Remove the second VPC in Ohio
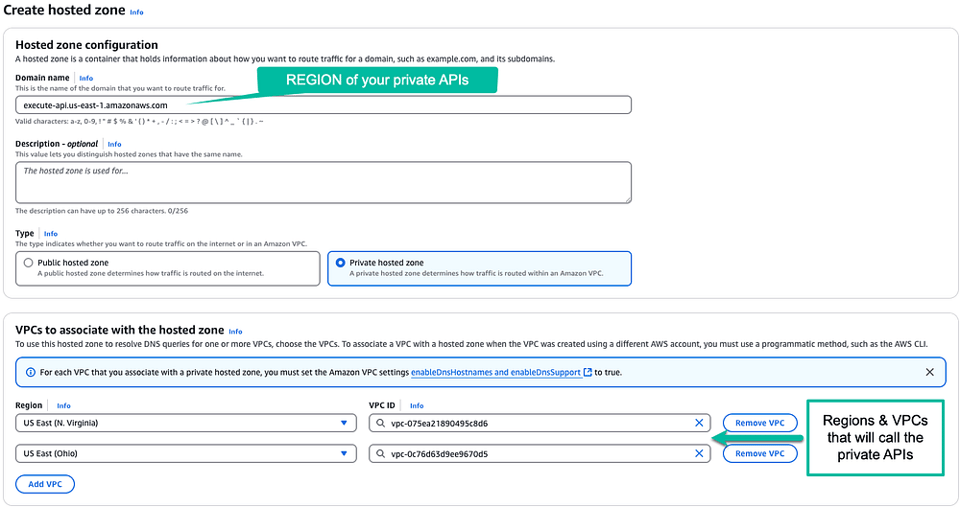Image resolution: width=960 pixels, height=507 pixels. click(x=760, y=454)
